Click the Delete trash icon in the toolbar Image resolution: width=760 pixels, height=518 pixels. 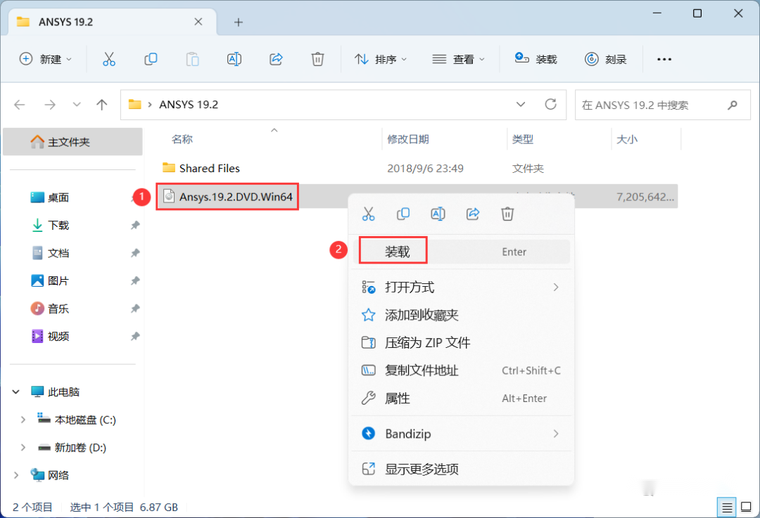[317, 59]
